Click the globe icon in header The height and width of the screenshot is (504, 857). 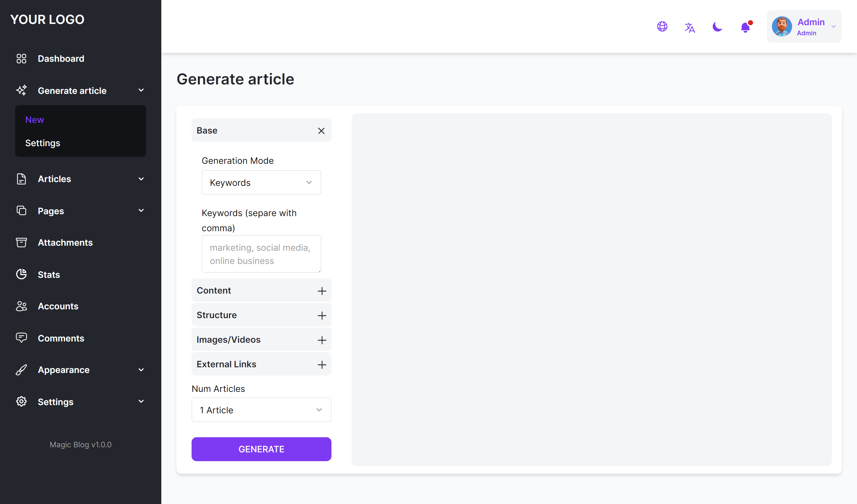coord(662,26)
